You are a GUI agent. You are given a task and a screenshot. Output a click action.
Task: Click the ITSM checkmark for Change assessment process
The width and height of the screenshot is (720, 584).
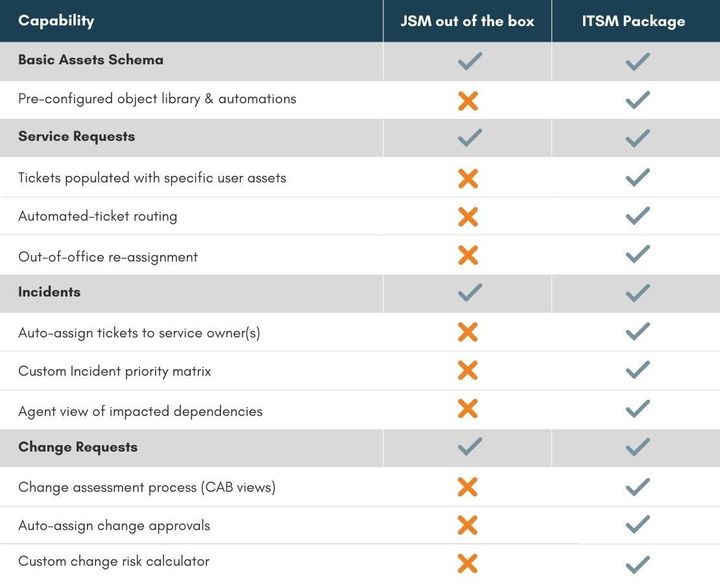pos(637,487)
